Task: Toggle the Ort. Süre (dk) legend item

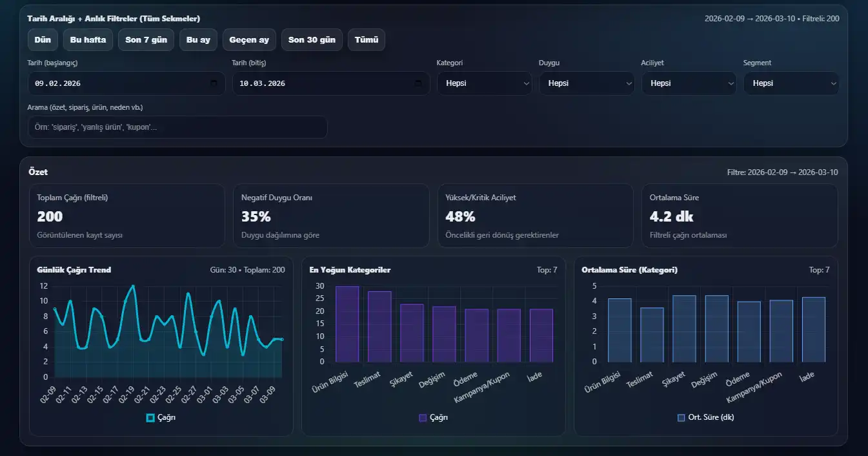Action: click(x=705, y=417)
